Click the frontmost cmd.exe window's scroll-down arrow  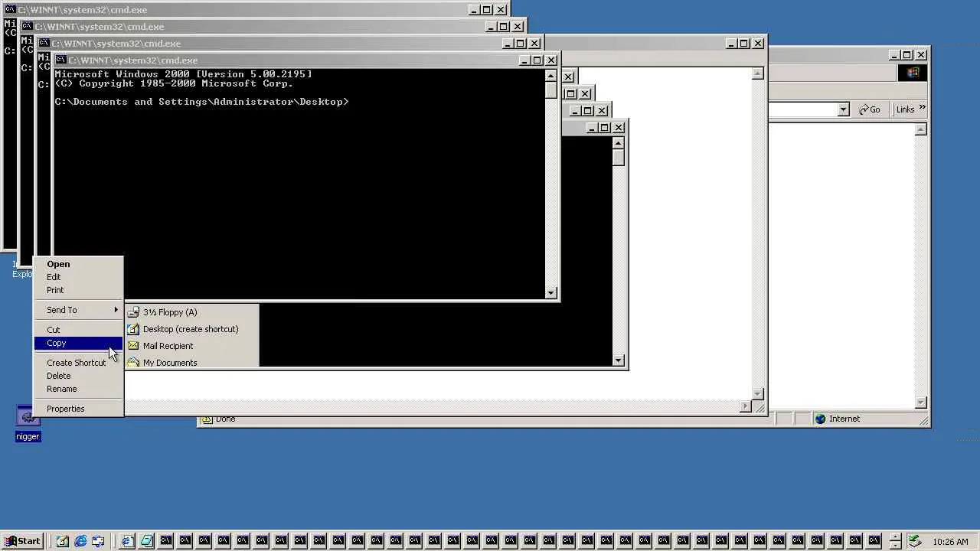pos(550,292)
